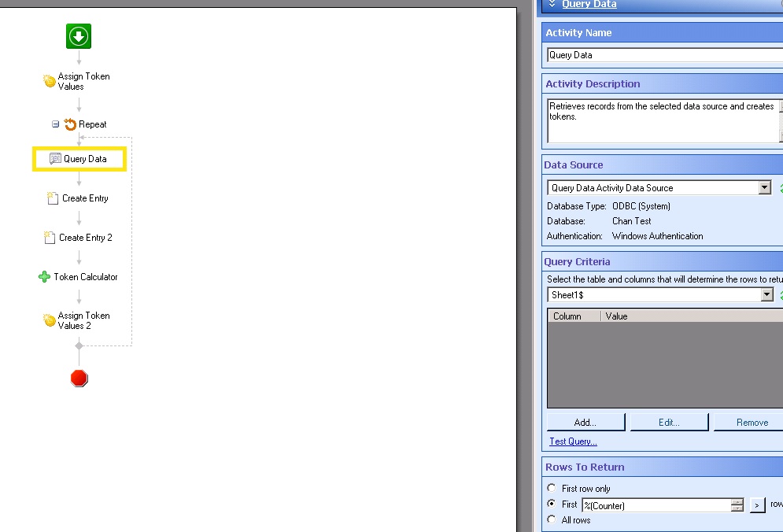
Task: Click the ODBC (System) database type value
Action: coord(641,206)
